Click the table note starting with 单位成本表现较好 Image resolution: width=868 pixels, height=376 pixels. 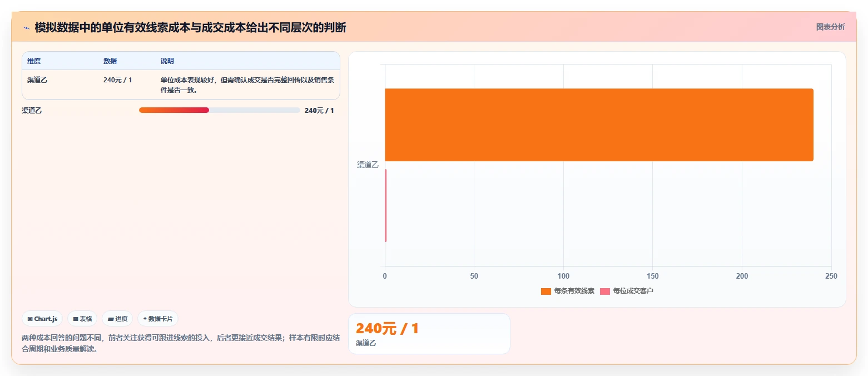247,85
